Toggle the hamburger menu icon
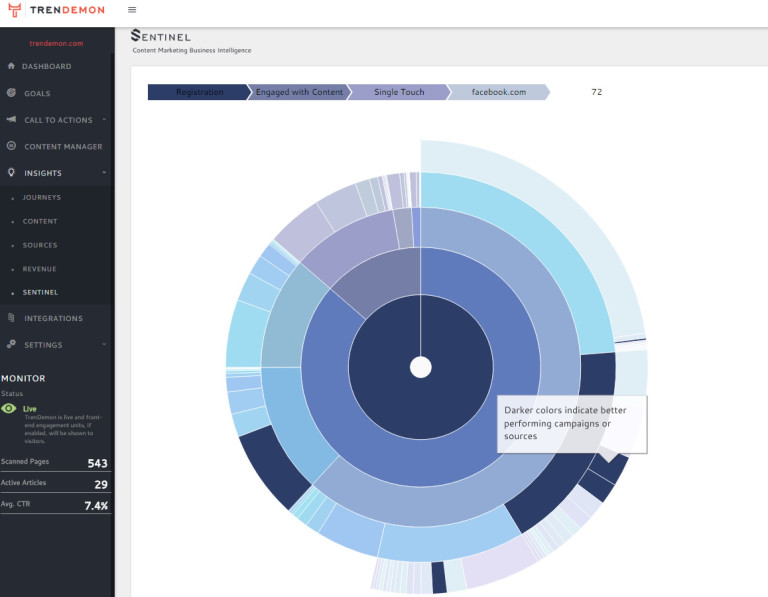The image size is (768, 597). click(x=132, y=10)
